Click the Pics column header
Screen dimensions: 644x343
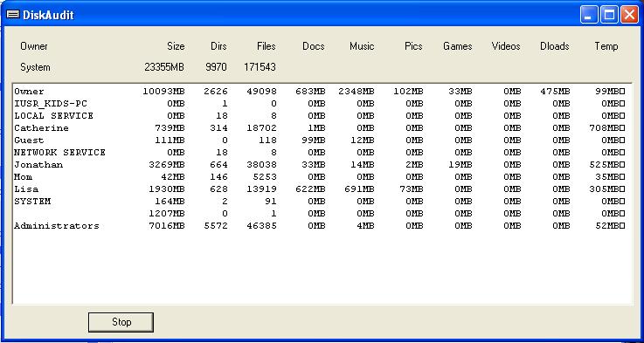413,46
